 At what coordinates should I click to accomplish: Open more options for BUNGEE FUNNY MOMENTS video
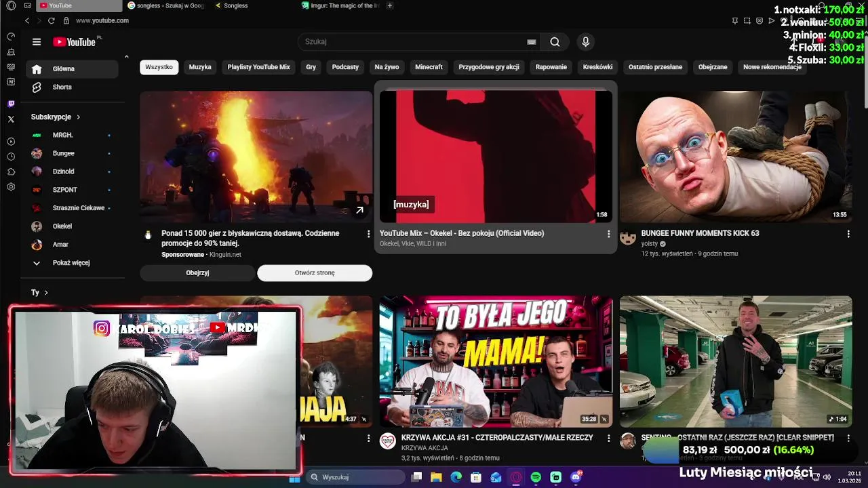pos(848,234)
